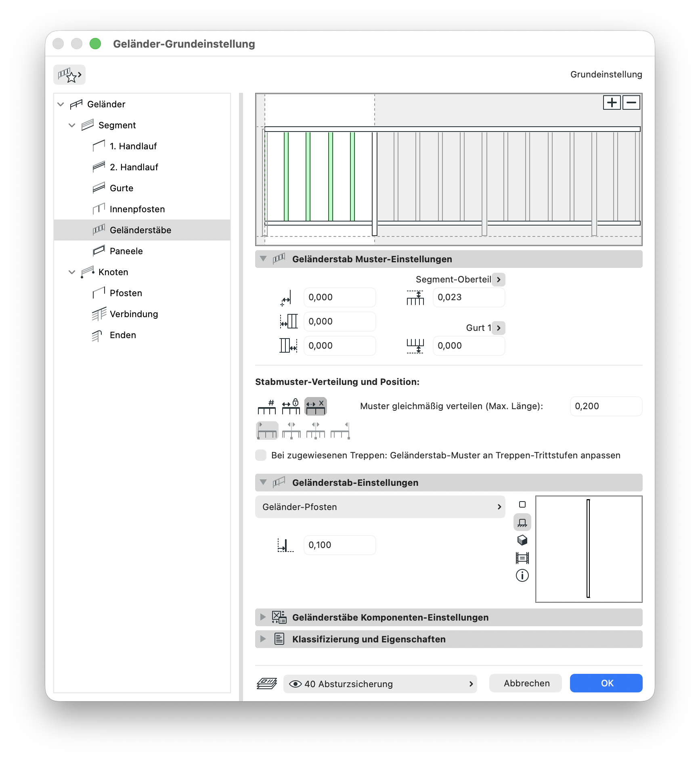Select fixed number of patterns distribution icon
This screenshot has width=700, height=761.
pyautogui.click(x=267, y=406)
